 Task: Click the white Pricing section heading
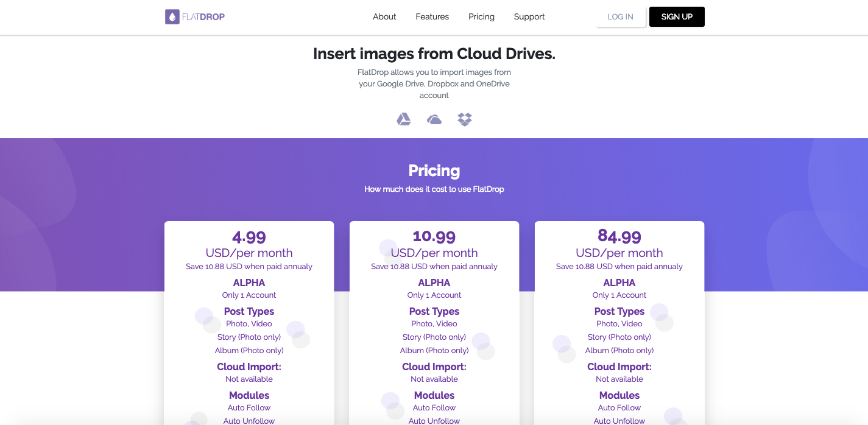pyautogui.click(x=434, y=170)
